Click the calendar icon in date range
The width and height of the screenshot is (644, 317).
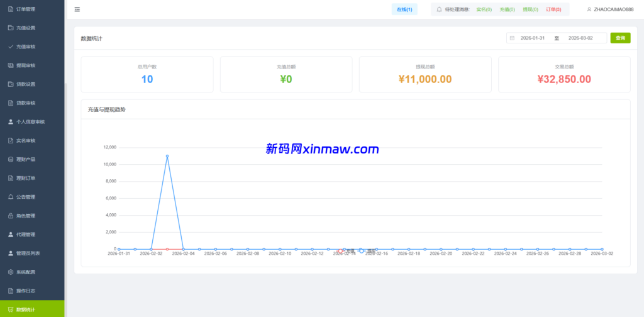point(512,38)
